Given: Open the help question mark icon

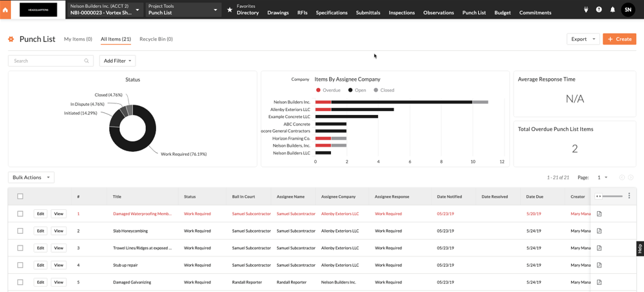Looking at the screenshot, I should pos(599,10).
